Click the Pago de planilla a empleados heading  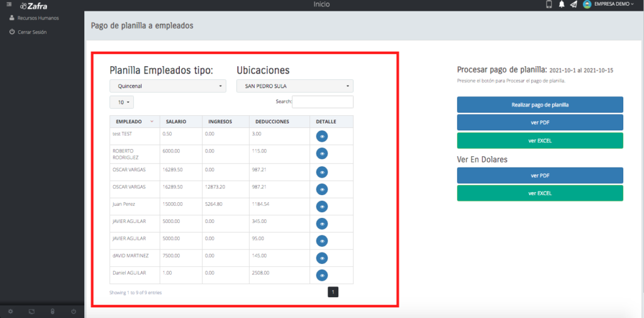pos(142,26)
